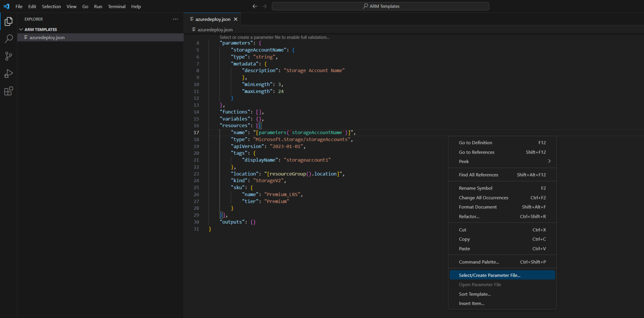
Task: Open the Run and Debug panel
Action: click(x=8, y=73)
